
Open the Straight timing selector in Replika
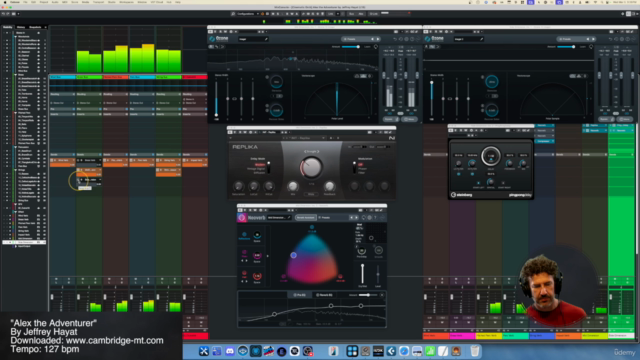point(311,151)
